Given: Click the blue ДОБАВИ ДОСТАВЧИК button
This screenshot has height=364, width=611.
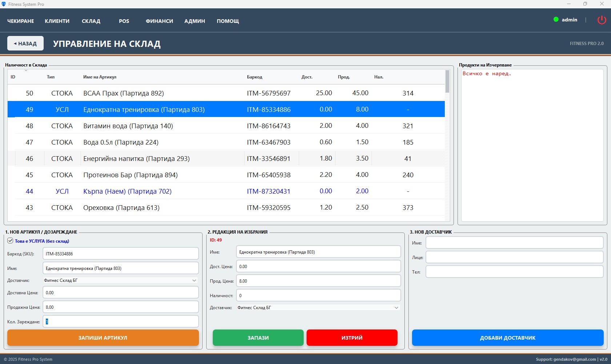Looking at the screenshot, I should (507, 338).
